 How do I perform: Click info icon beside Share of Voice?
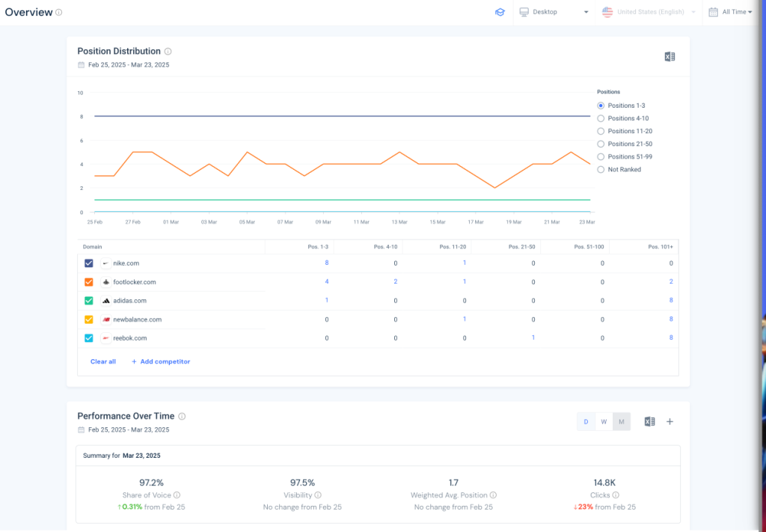(177, 495)
